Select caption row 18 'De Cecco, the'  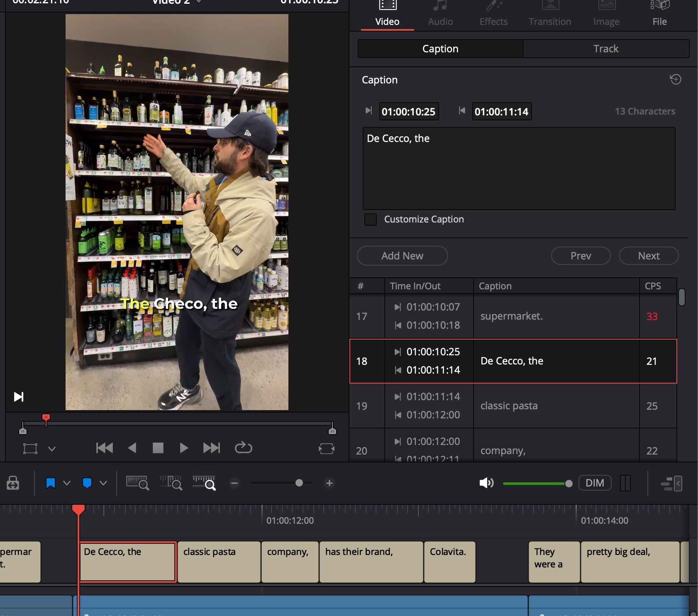pos(513,361)
